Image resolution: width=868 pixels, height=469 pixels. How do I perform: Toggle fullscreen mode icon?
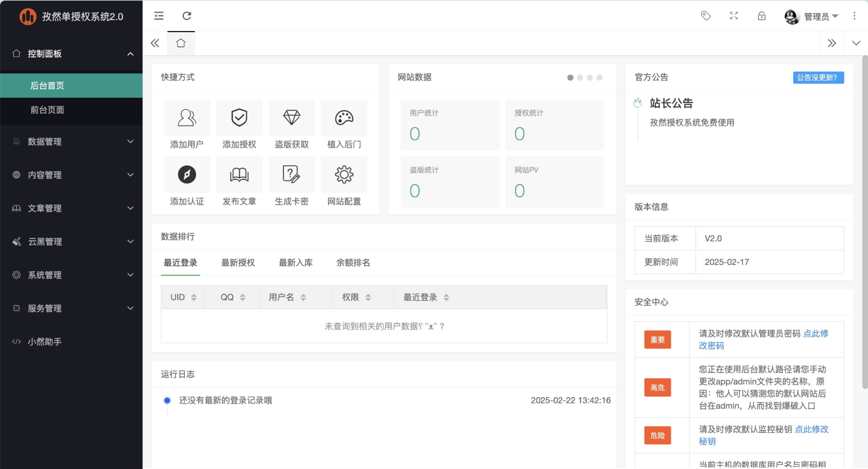(734, 16)
